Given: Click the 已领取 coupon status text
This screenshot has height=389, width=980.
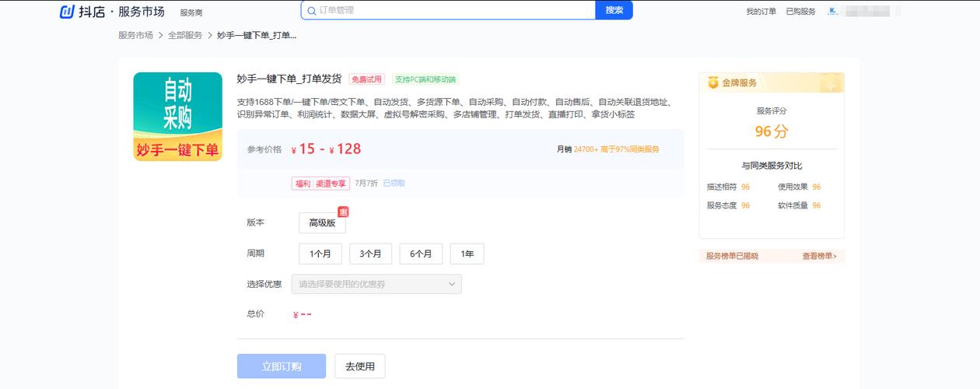Looking at the screenshot, I should 394,184.
